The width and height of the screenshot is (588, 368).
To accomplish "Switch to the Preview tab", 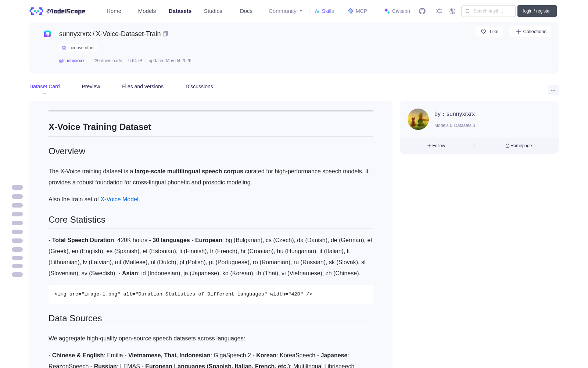I will click(91, 86).
